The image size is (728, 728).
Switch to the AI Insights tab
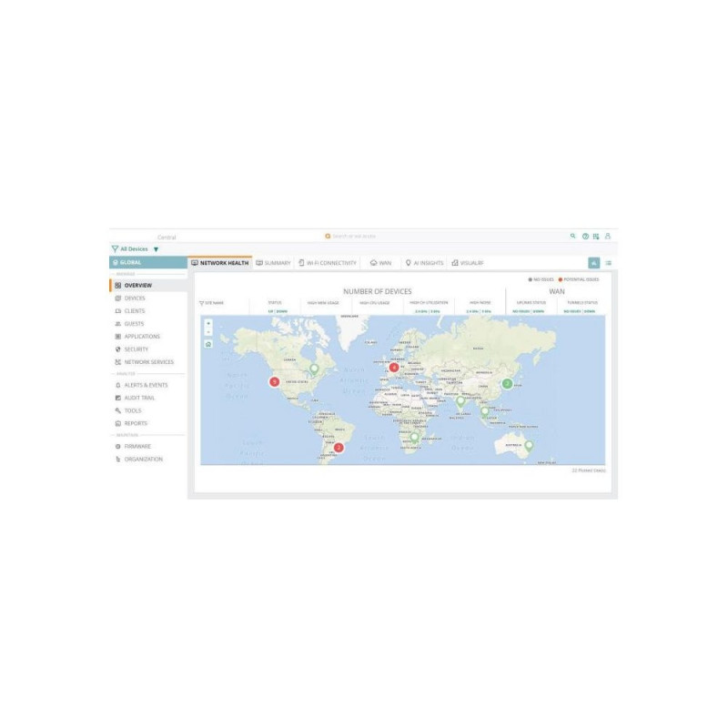[x=424, y=263]
